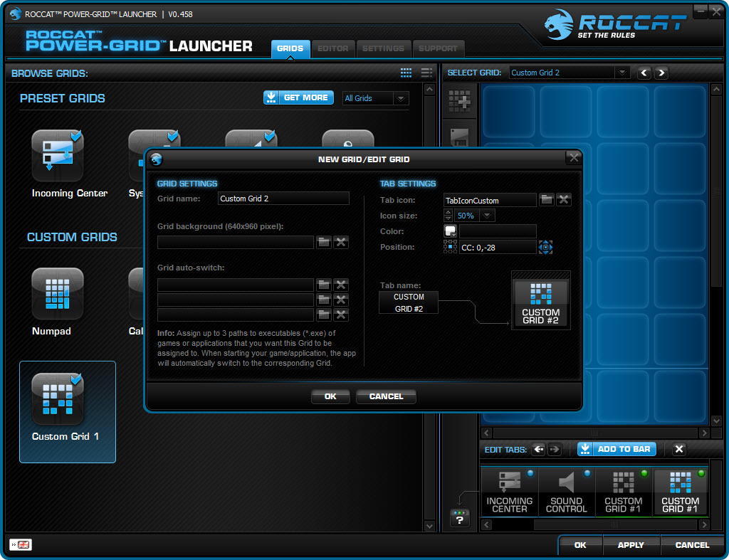Cancel the New Grid/Edit Grid dialog
This screenshot has height=560, width=729.
[386, 396]
